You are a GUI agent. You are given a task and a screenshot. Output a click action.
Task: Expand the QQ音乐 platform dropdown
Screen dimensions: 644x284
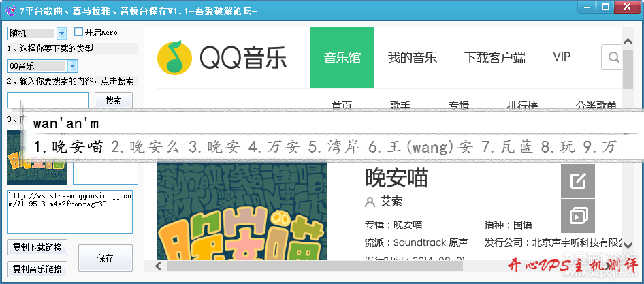[72, 66]
